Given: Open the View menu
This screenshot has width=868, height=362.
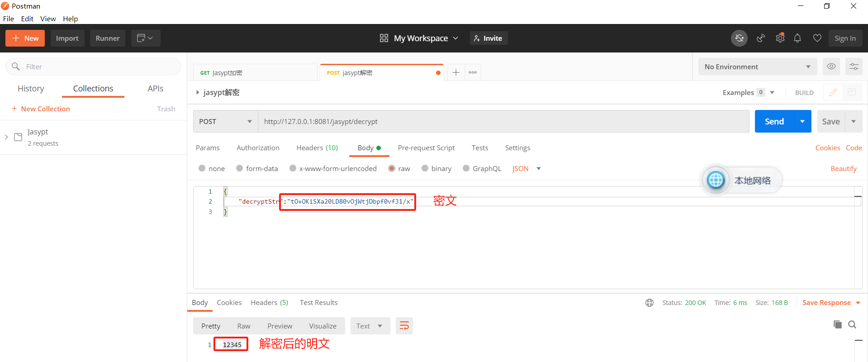Looking at the screenshot, I should coord(48,19).
